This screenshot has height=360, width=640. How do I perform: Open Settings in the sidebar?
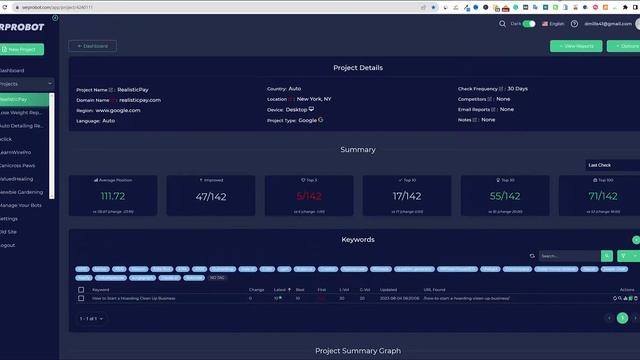[9, 219]
